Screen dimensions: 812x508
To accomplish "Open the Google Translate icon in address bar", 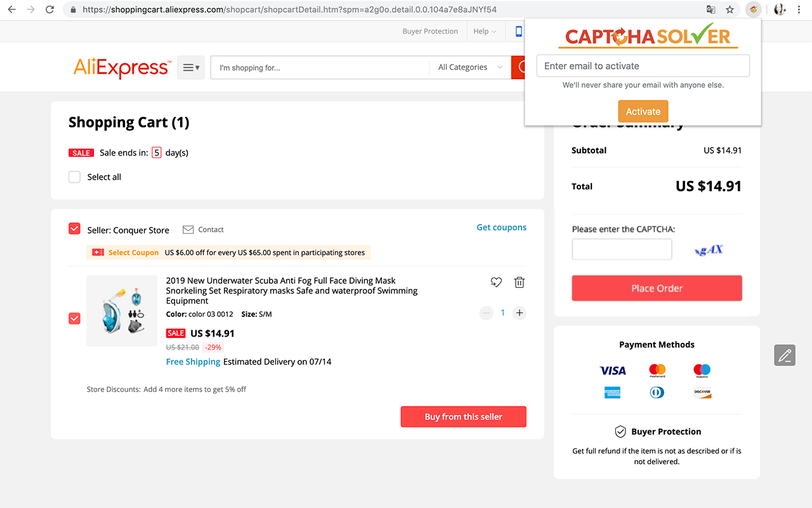I will (711, 10).
